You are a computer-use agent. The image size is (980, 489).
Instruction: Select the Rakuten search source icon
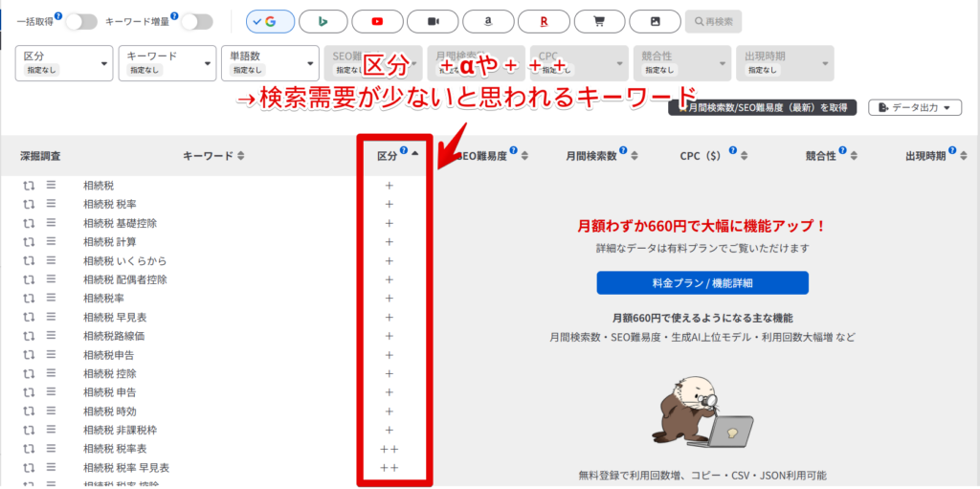coord(544,21)
